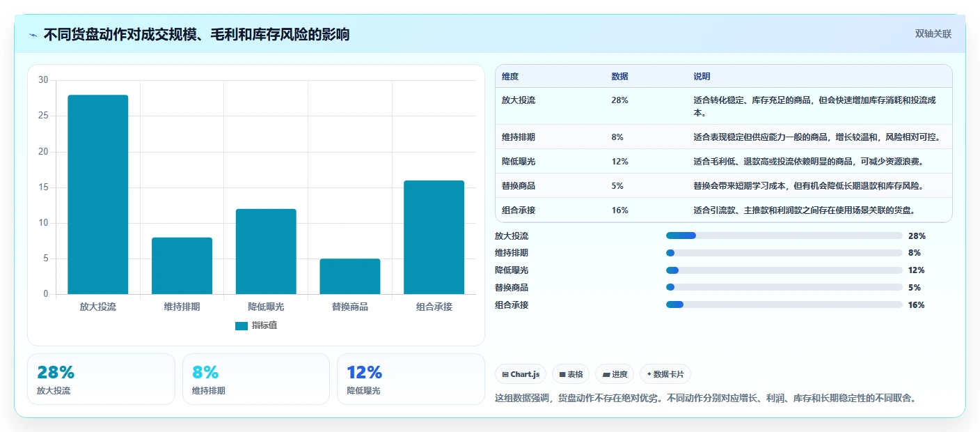Viewport: 980px width, 432px height.
Task: Click the 进度 chip
Action: click(615, 374)
